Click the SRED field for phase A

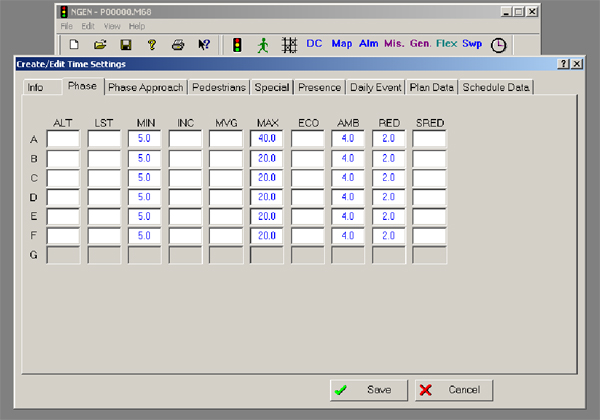coord(429,138)
